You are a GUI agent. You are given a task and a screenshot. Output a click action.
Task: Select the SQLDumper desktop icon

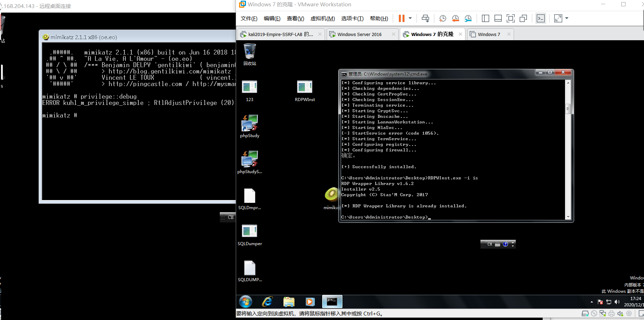click(249, 235)
